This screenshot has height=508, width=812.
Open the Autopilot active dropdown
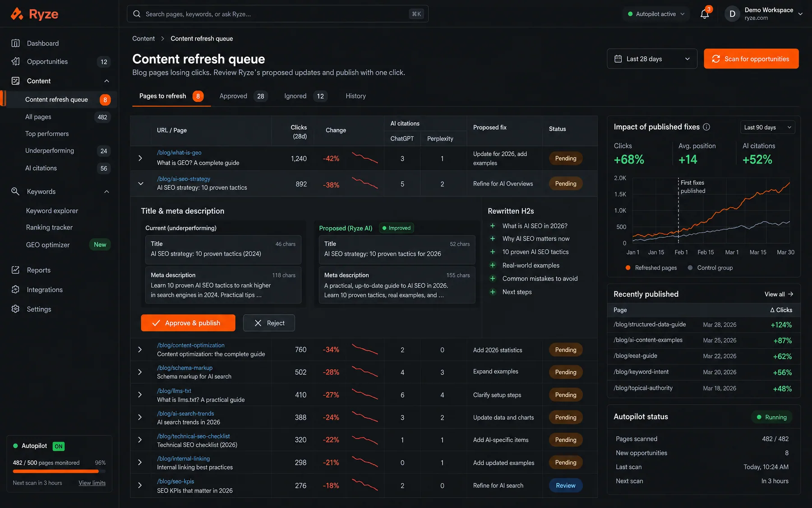[656, 14]
